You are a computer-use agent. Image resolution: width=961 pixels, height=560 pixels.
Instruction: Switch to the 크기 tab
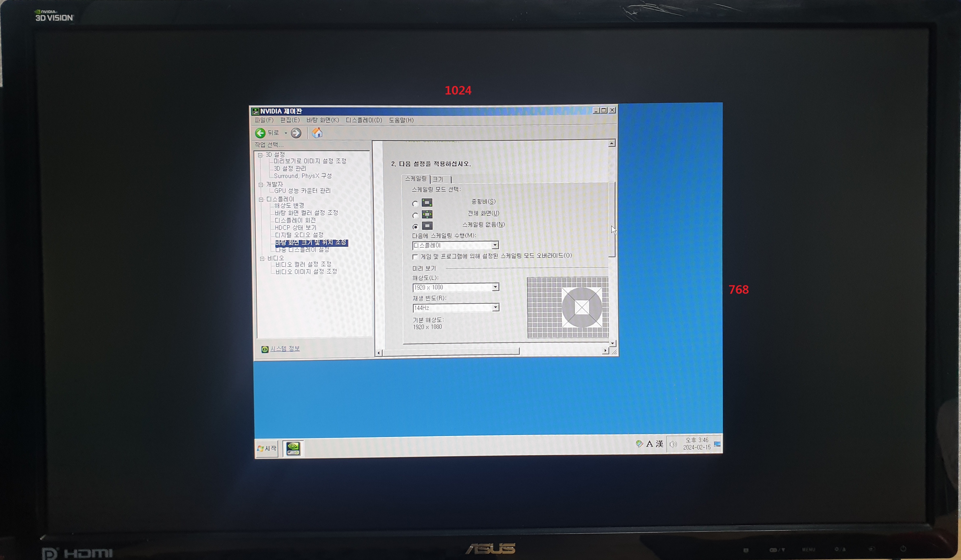coord(438,179)
